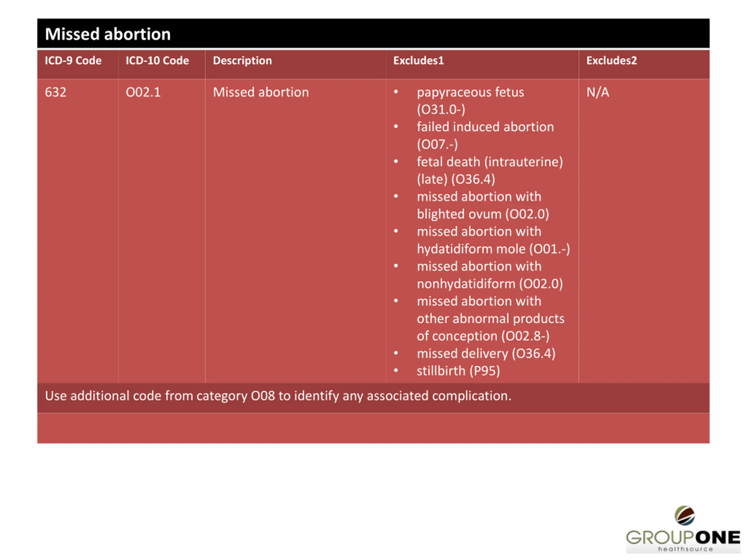The height and width of the screenshot is (560, 747).
Task: Click 'missed delivery (O36.4)' bullet
Action: (x=486, y=353)
